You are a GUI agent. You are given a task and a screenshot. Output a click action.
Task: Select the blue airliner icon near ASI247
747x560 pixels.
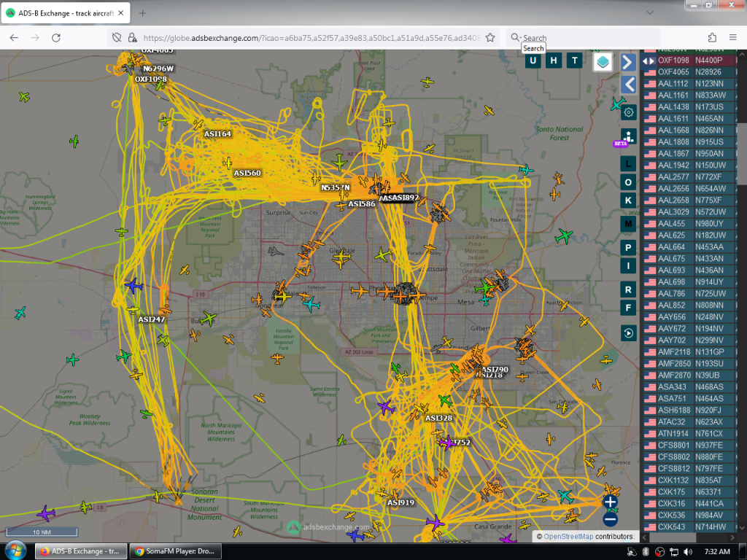[x=134, y=286]
